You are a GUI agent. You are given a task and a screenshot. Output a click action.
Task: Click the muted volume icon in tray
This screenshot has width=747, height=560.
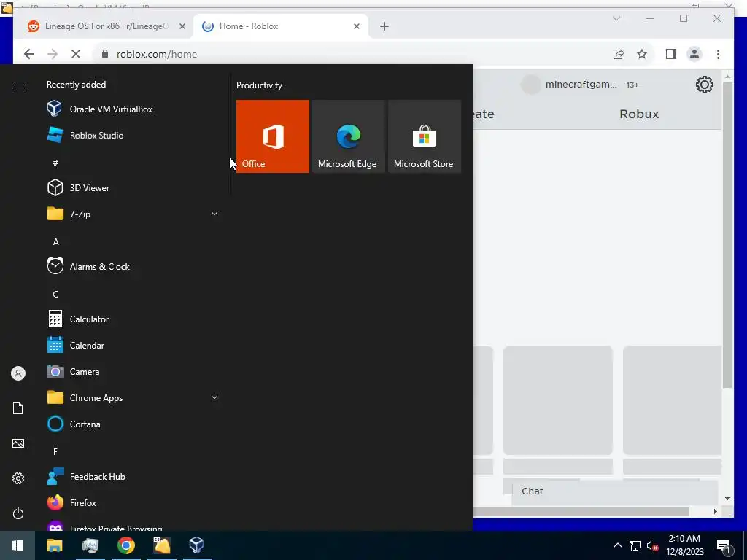[x=653, y=545]
